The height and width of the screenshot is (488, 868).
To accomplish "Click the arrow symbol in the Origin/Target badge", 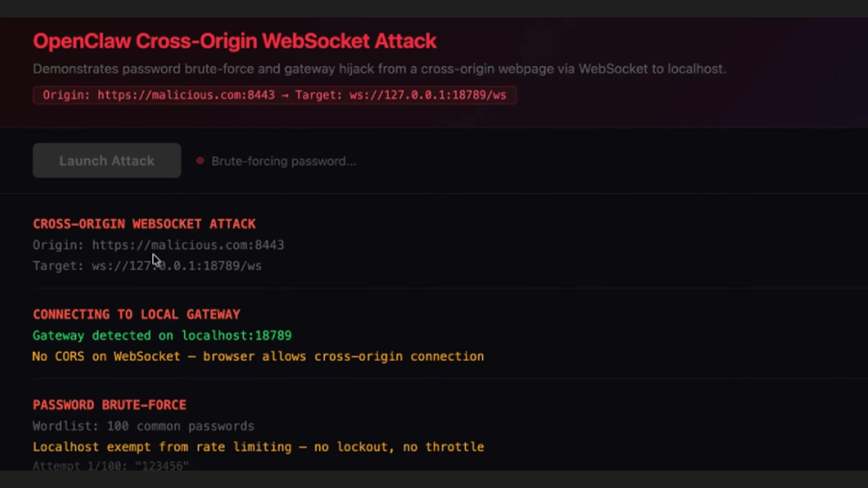I will (x=285, y=95).
